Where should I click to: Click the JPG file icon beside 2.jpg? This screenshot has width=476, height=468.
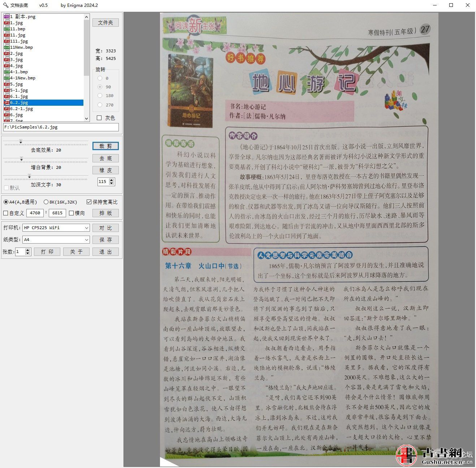7,53
